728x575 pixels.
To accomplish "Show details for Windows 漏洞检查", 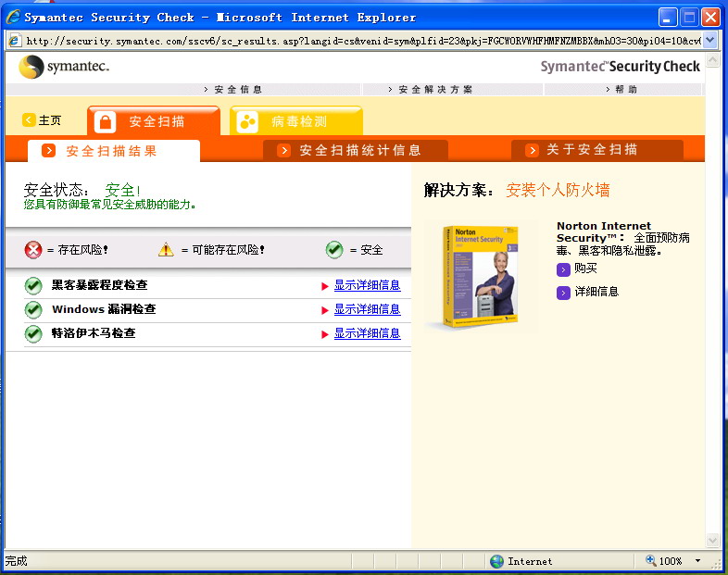I will pos(368,309).
